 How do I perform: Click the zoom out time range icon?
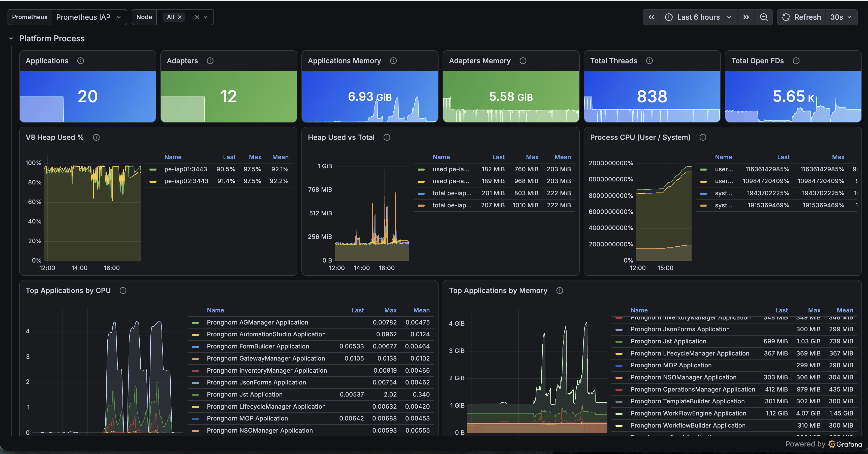764,17
